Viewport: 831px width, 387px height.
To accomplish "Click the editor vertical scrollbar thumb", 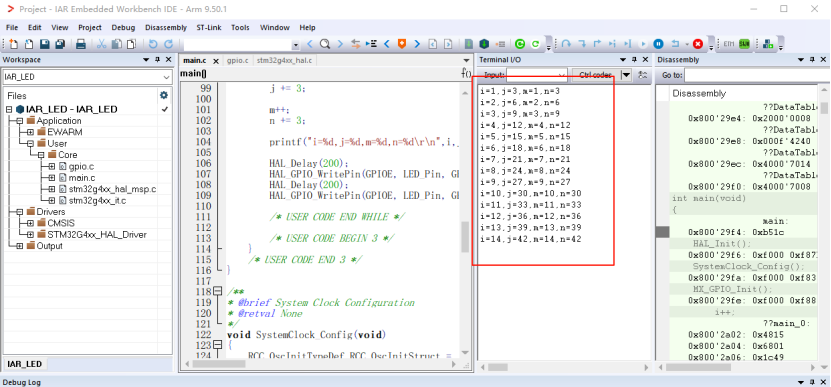I will point(465,236).
